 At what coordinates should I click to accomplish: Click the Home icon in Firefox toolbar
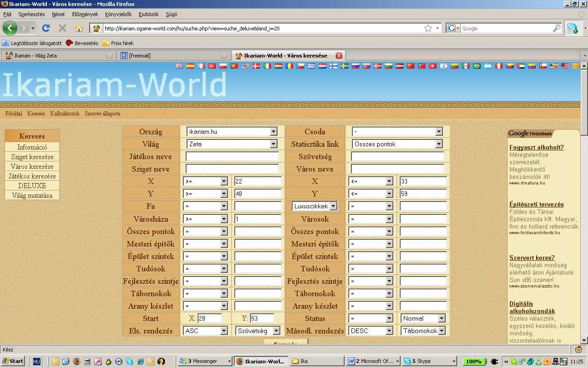(x=79, y=28)
